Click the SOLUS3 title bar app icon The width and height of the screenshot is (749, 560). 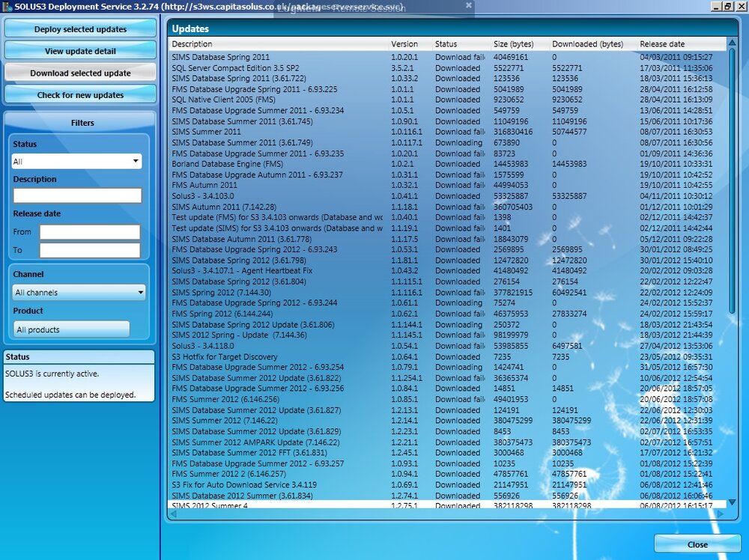tap(7, 7)
